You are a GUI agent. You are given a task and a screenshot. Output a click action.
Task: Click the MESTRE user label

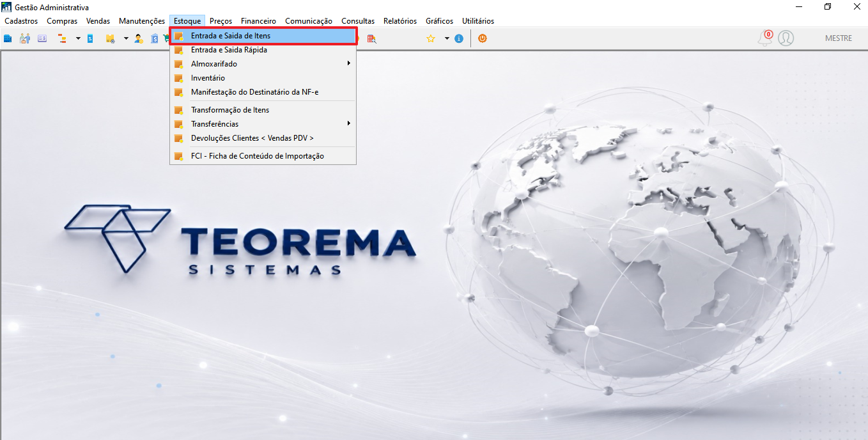point(839,38)
